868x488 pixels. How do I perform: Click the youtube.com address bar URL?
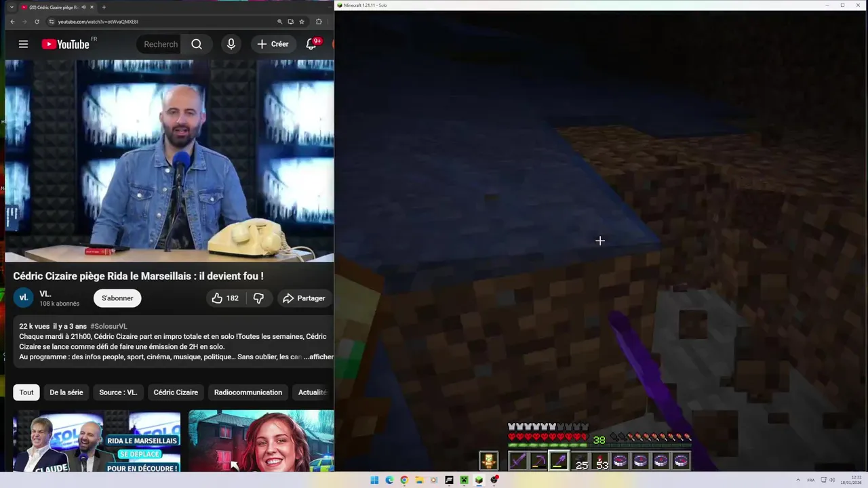(x=98, y=22)
